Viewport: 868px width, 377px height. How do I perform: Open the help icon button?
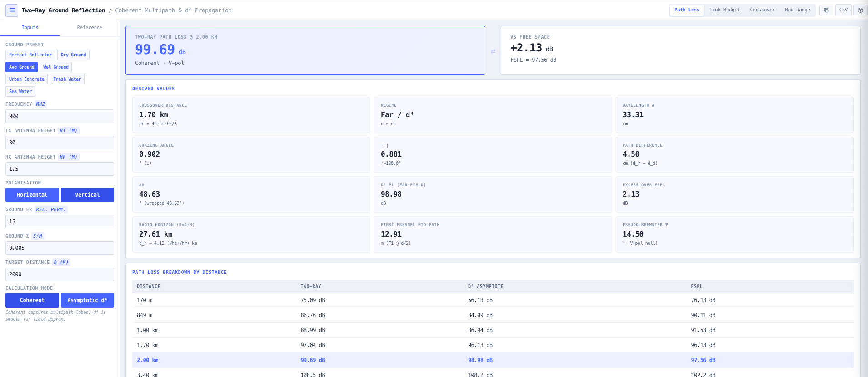[860, 10]
